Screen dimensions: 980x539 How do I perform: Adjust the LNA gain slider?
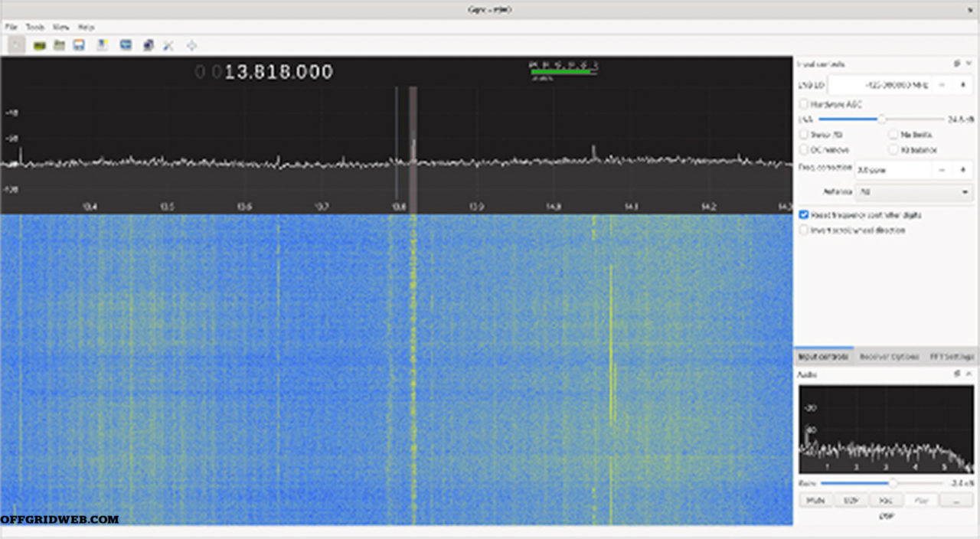coord(881,119)
